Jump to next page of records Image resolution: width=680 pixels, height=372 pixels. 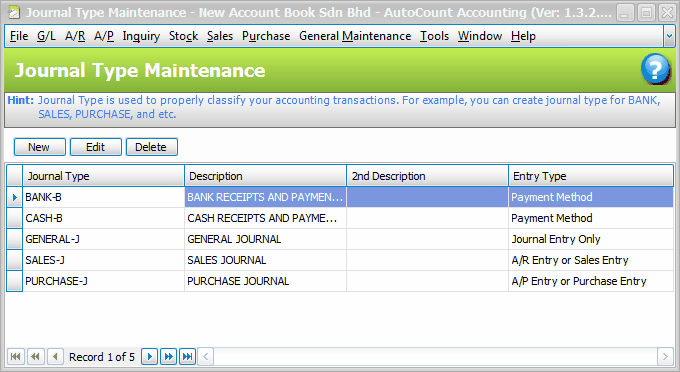pyautogui.click(x=169, y=356)
